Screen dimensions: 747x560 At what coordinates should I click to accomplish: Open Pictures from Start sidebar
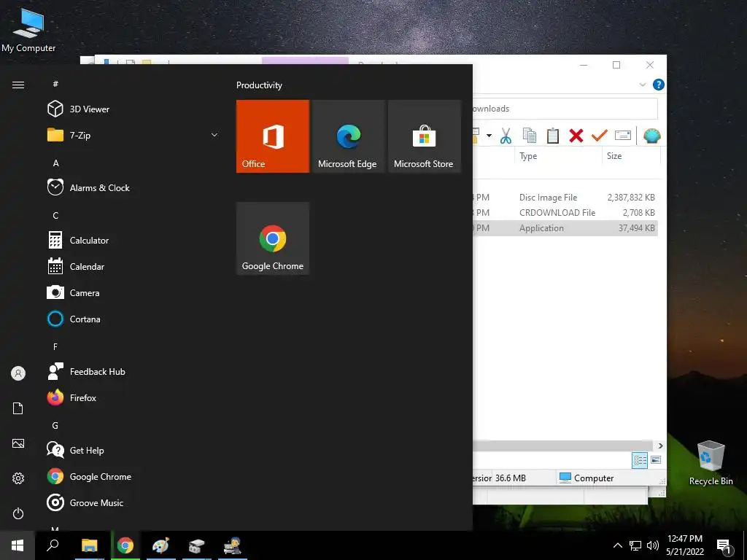[x=18, y=443]
